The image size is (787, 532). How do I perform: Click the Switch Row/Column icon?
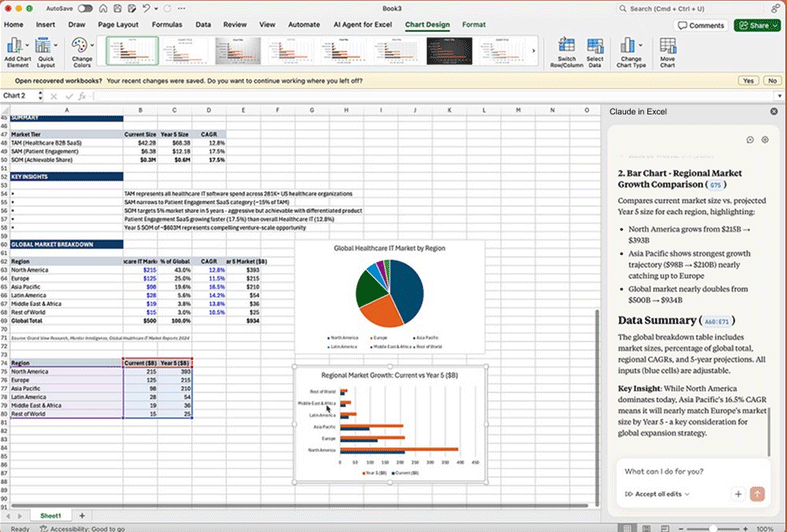coord(567,45)
